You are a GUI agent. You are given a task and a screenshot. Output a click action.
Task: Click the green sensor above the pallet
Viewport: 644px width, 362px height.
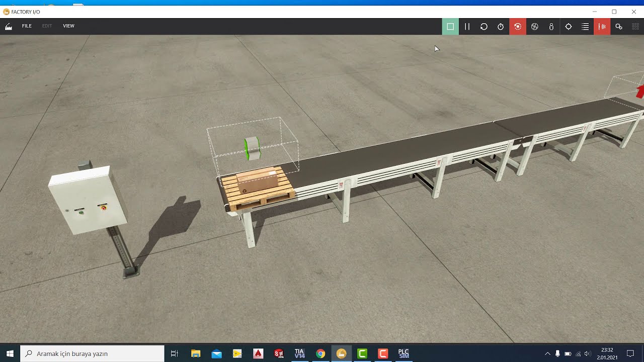click(252, 148)
